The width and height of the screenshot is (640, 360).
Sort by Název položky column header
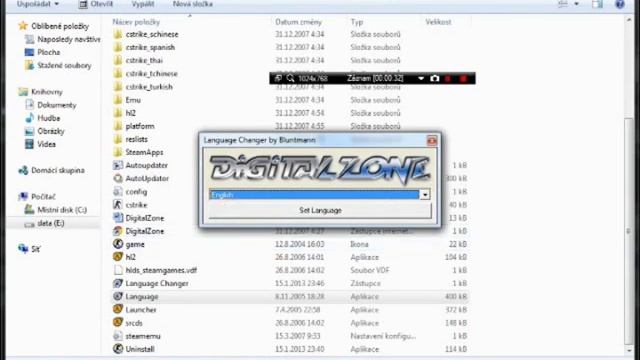point(136,22)
